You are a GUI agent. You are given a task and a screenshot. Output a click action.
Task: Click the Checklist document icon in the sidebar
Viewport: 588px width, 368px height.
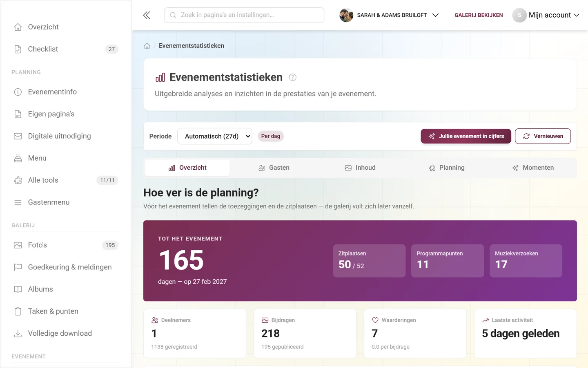(18, 49)
